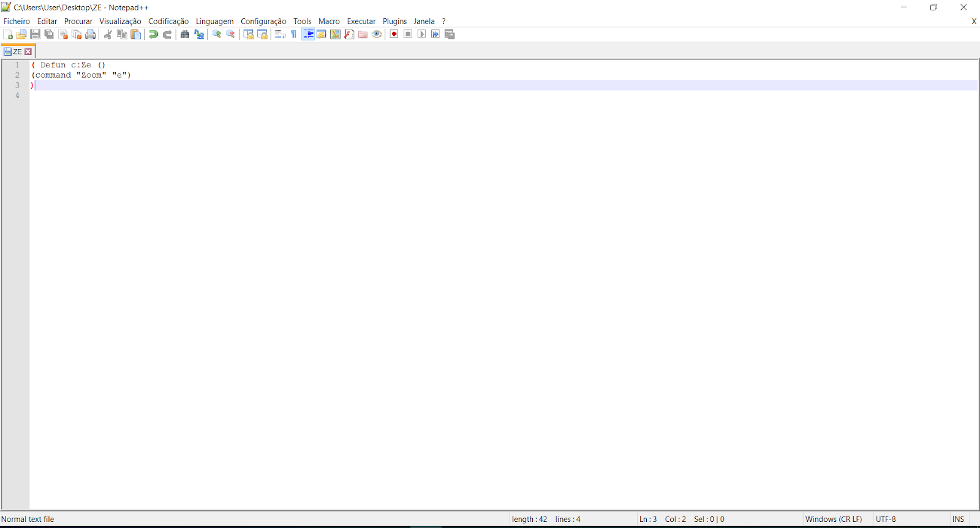
Task: Open the Macro menu
Action: point(329,21)
